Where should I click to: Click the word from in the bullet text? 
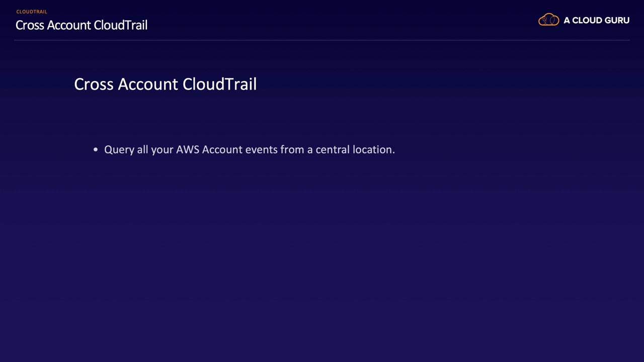(x=292, y=150)
